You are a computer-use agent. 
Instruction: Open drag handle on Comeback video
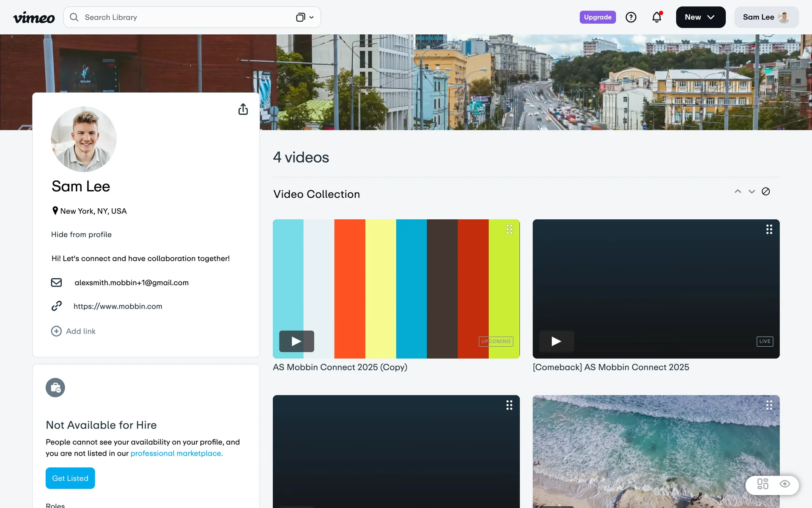769,229
